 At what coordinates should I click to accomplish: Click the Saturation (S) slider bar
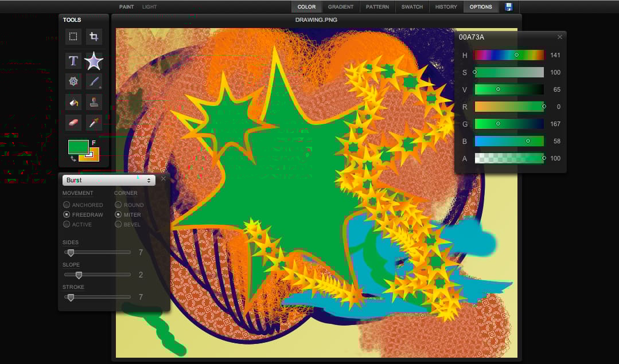pyautogui.click(x=509, y=72)
